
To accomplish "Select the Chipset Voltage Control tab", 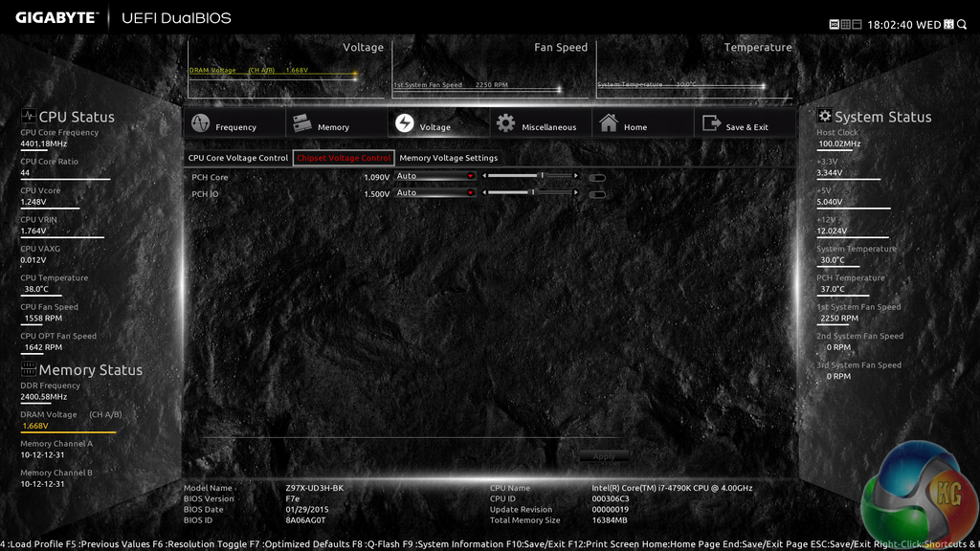I will point(344,158).
